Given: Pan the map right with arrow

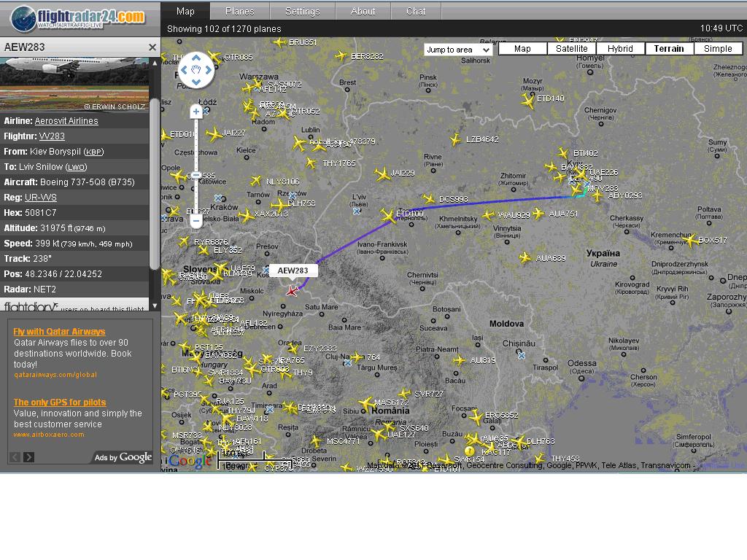Looking at the screenshot, I should point(208,71).
